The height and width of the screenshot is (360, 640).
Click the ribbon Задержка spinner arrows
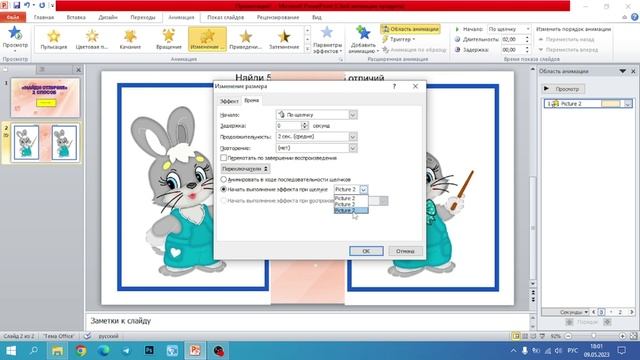pos(527,49)
